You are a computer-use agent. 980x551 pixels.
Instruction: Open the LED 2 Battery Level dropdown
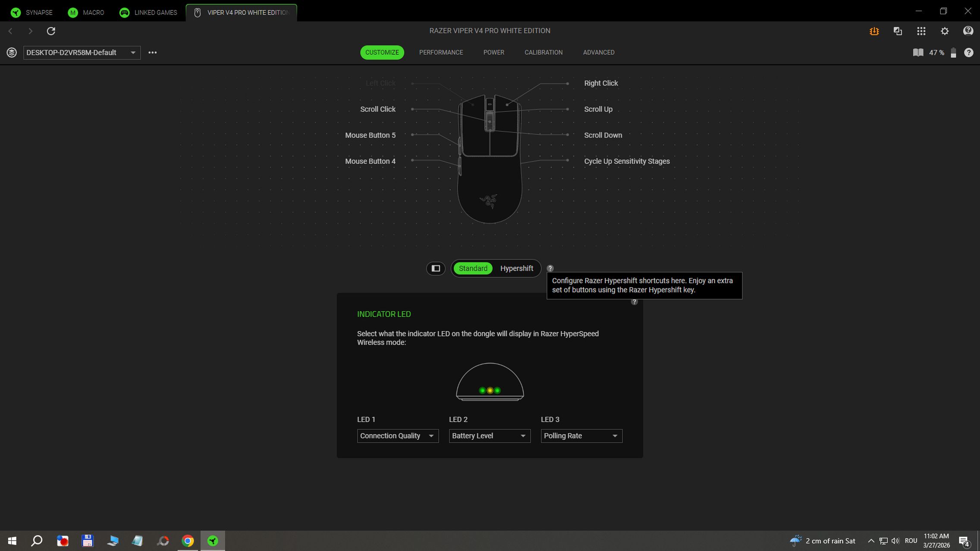pos(489,436)
